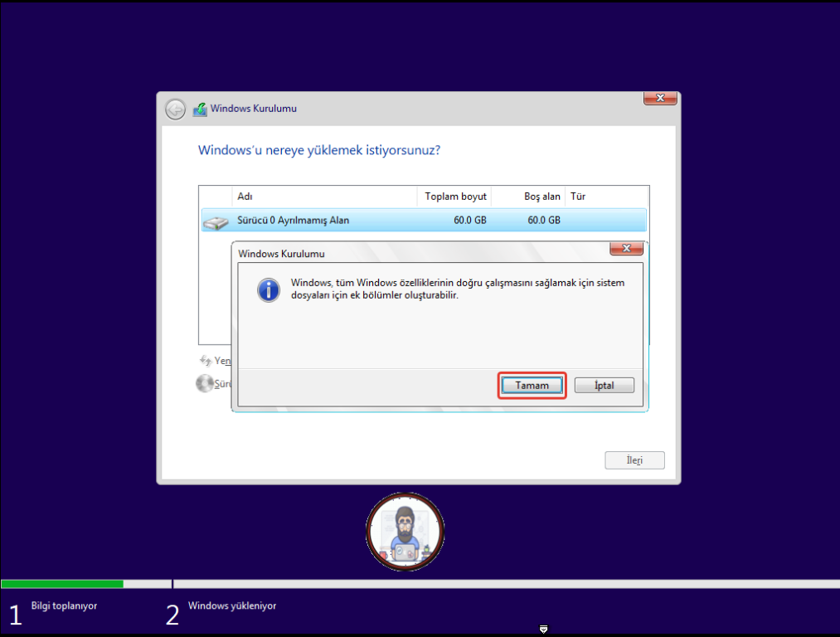This screenshot has width=840, height=637.
Task: Click the Tür column header
Action: point(606,197)
